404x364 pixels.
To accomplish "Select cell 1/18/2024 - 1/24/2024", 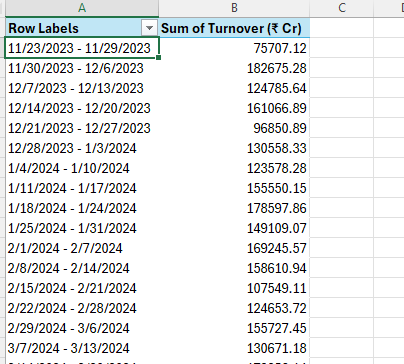I will [x=82, y=208].
